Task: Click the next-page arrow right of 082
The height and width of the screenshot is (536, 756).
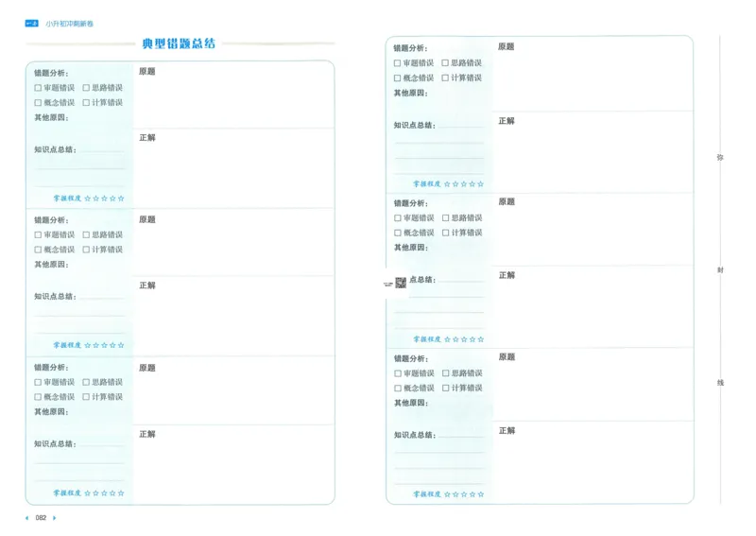Action: point(54,518)
